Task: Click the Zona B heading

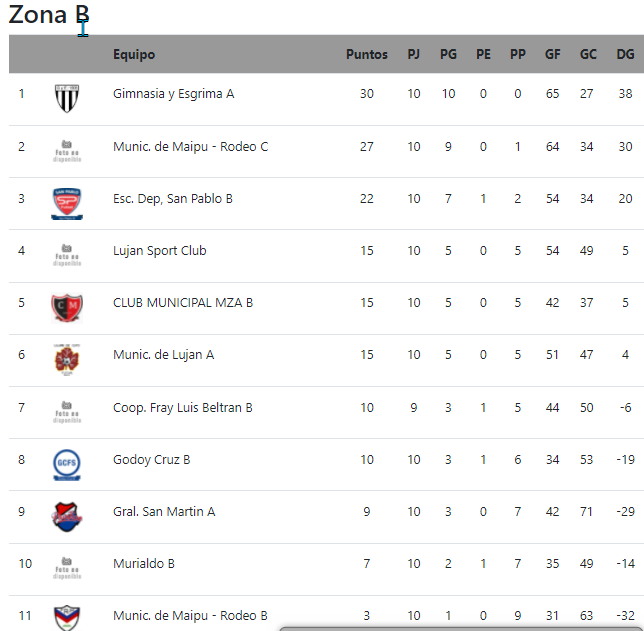Action: [49, 15]
